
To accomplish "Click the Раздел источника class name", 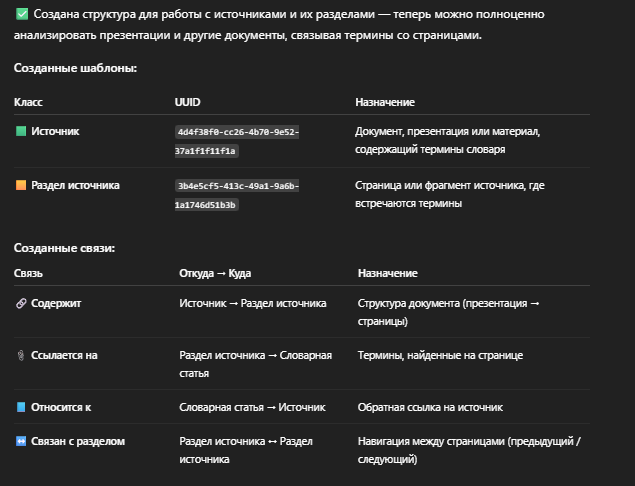I will 75,185.
